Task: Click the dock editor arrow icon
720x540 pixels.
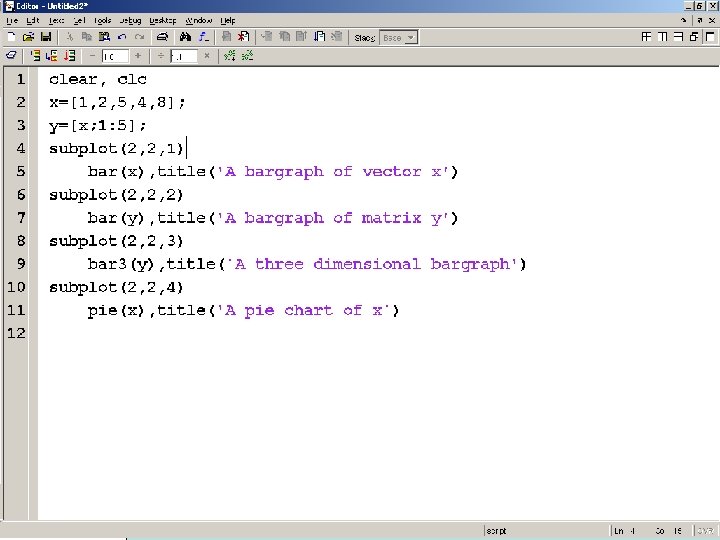Action: pos(683,20)
